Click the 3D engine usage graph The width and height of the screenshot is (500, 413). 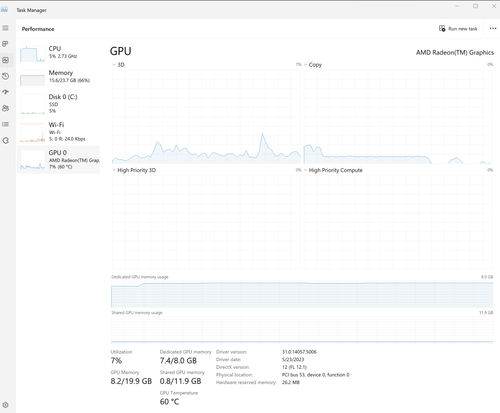[206, 117]
